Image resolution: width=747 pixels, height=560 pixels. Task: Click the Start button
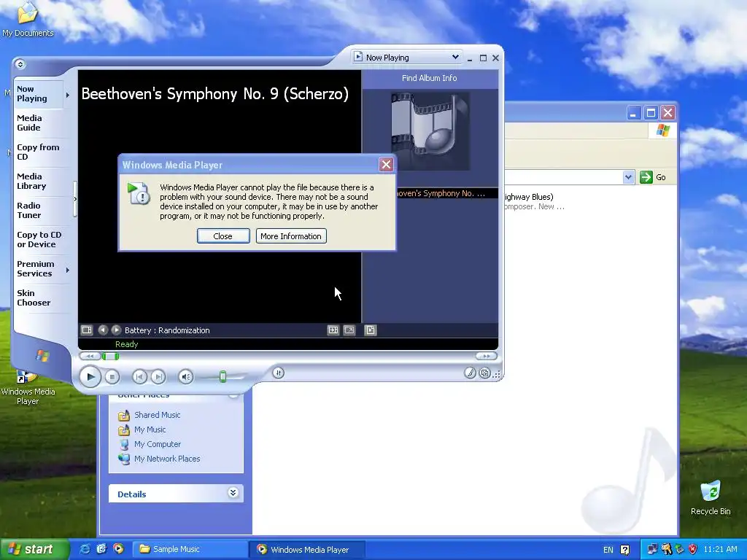34,550
